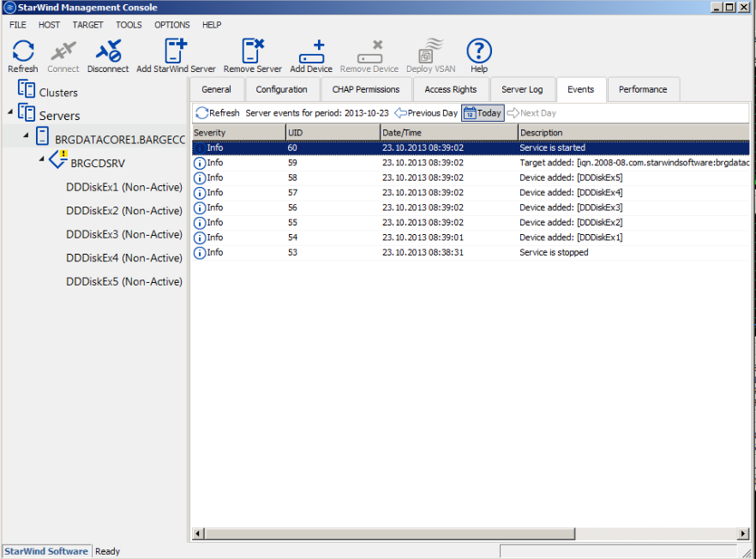This screenshot has width=756, height=559.
Task: Click the Remove Device icon
Action: [369, 51]
